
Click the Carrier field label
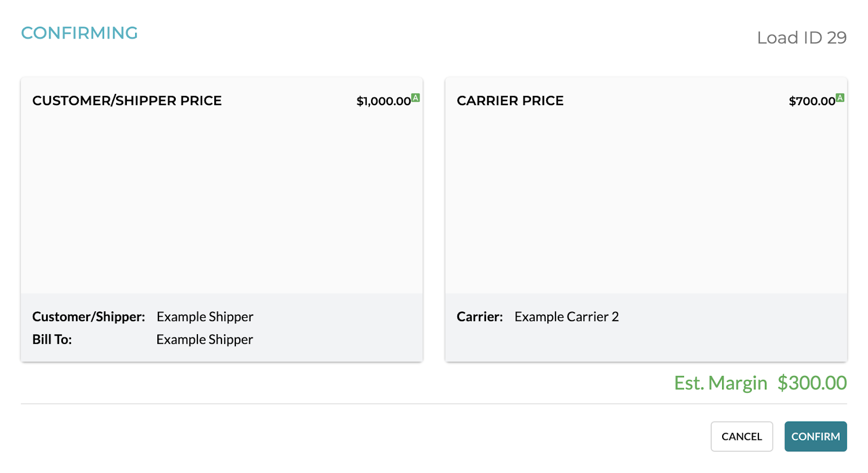(x=480, y=316)
